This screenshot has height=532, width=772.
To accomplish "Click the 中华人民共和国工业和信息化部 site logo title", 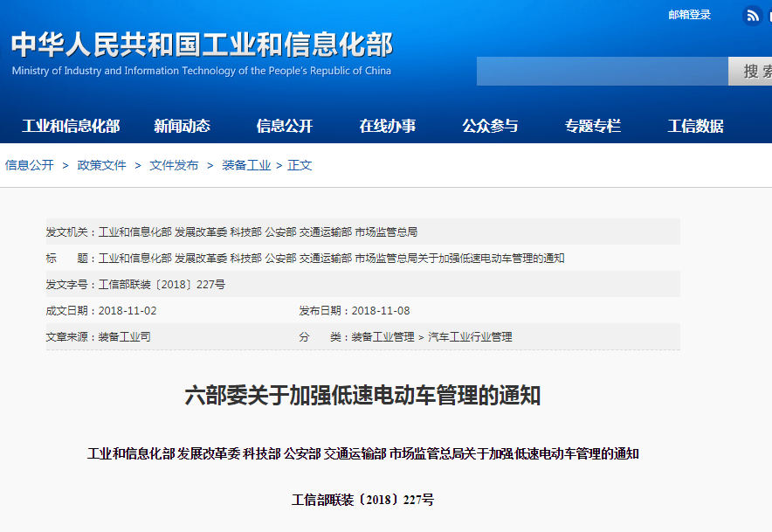I will pyautogui.click(x=202, y=45).
